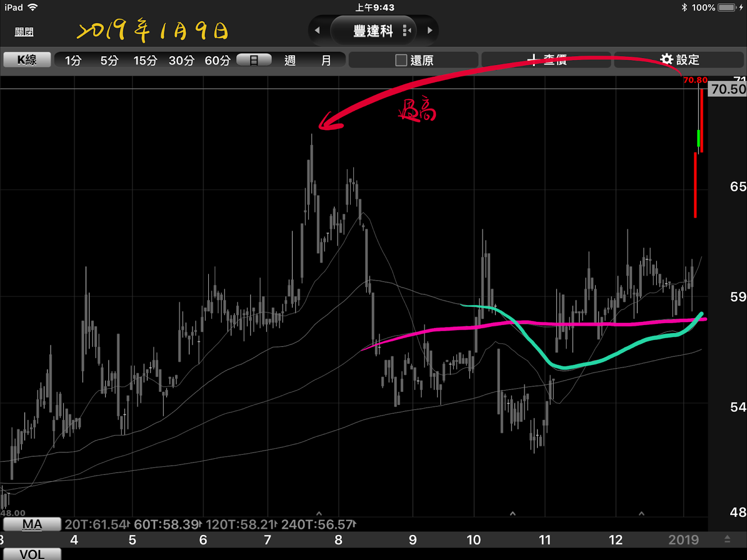Enable the 還原 checkbox
This screenshot has height=560, width=747.
(x=401, y=60)
